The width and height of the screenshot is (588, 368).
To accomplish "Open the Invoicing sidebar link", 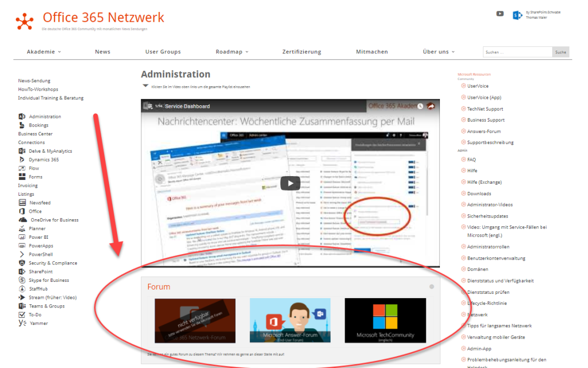I will coord(28,185).
